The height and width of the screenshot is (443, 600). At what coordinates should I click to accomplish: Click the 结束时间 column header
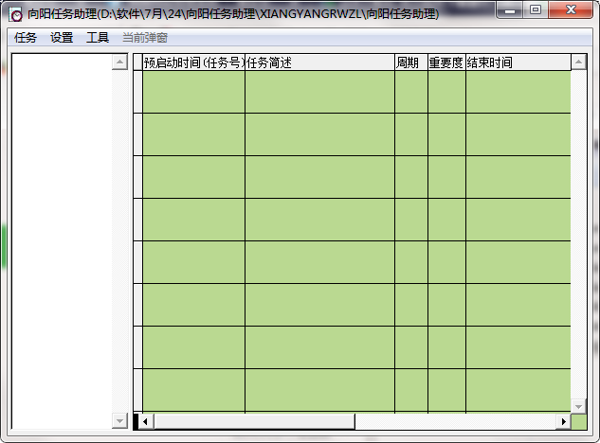pos(517,63)
